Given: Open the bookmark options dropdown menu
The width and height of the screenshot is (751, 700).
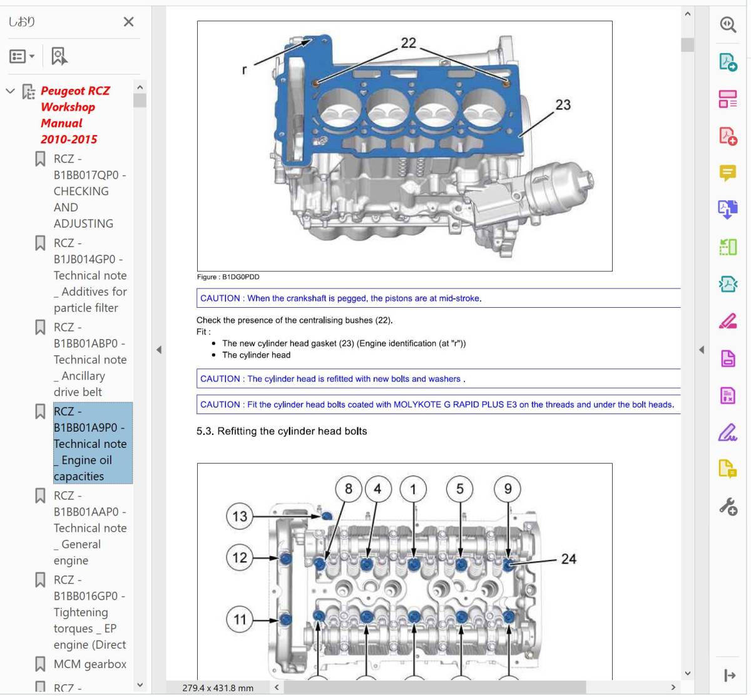Looking at the screenshot, I should [x=22, y=56].
